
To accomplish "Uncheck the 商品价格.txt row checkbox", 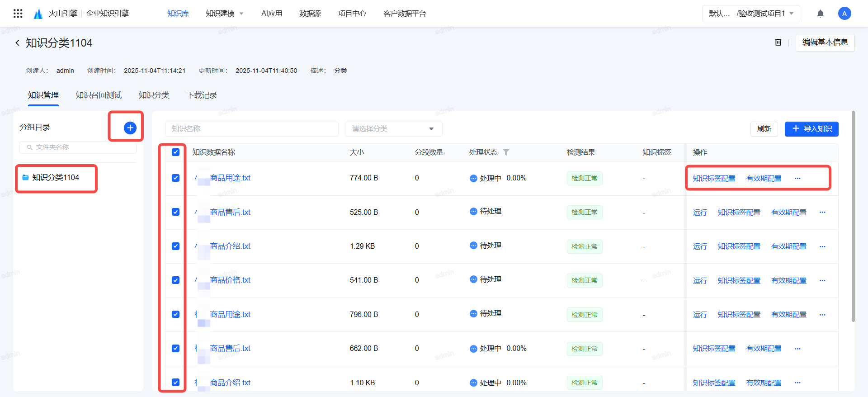I will click(176, 280).
